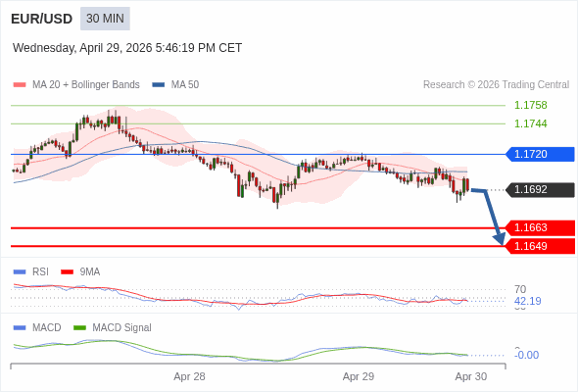The width and height of the screenshot is (578, 392).
Task: Click the RSI value 42.19
Action: pyautogui.click(x=528, y=301)
